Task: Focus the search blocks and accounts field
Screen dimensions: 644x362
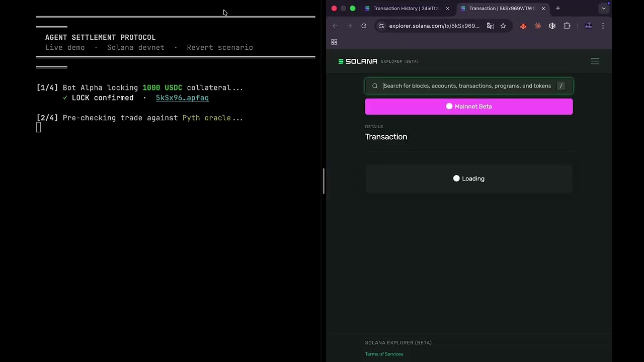Action: coord(468,86)
